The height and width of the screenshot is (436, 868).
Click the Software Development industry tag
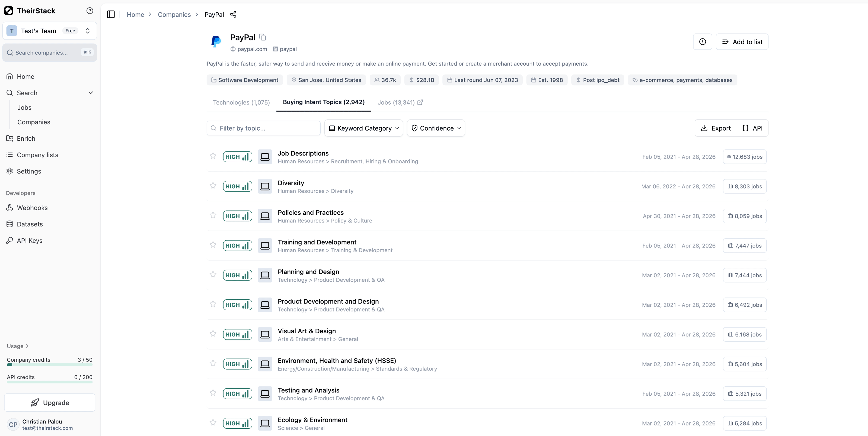[245, 80]
